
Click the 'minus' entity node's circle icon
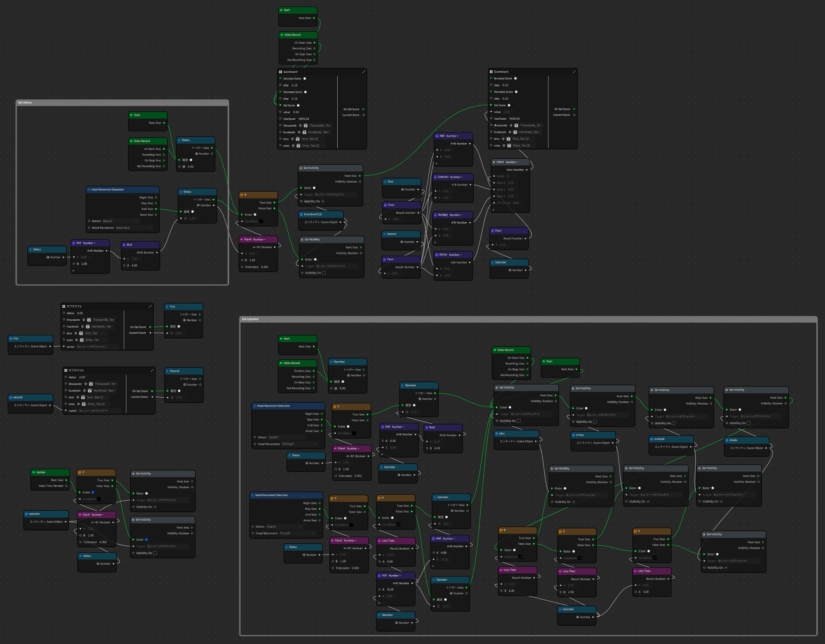tap(573, 435)
